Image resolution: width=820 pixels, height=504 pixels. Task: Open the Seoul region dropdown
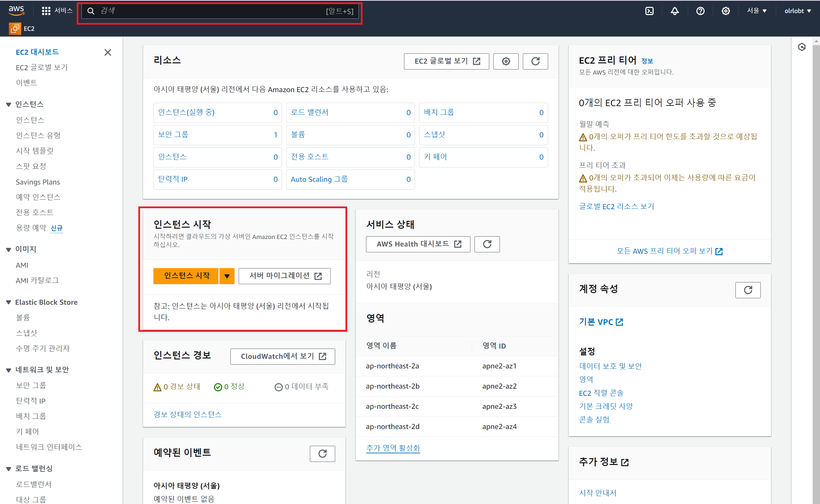[757, 11]
